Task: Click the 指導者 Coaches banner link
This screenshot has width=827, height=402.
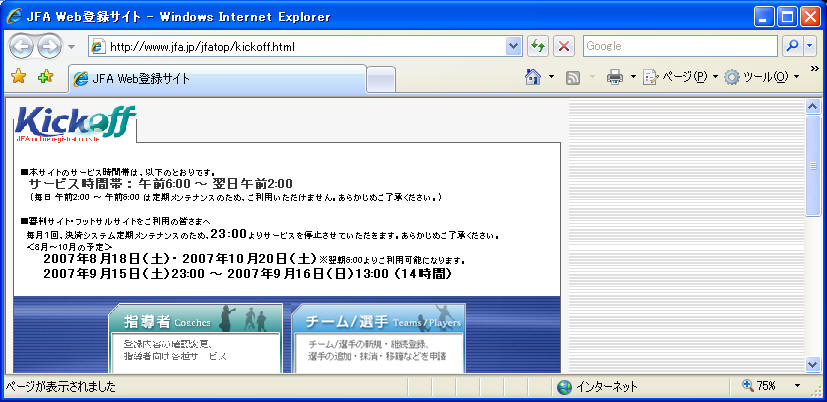Action: click(196, 321)
